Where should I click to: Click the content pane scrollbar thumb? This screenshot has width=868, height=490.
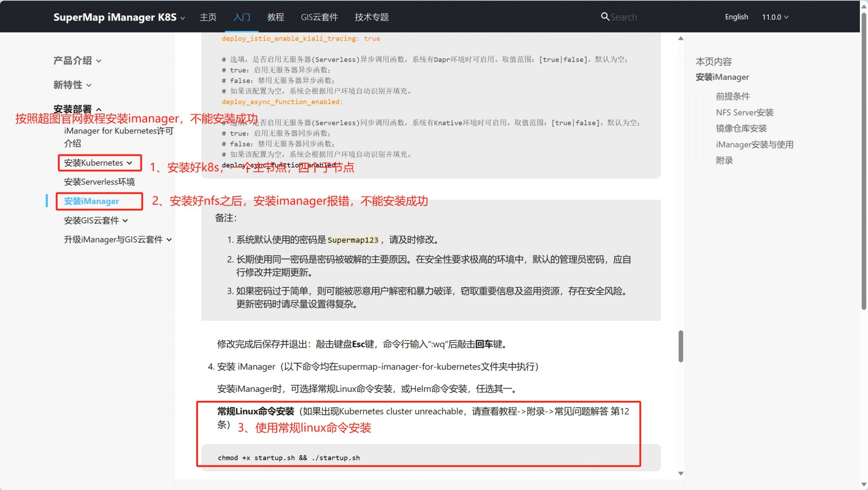pos(681,346)
